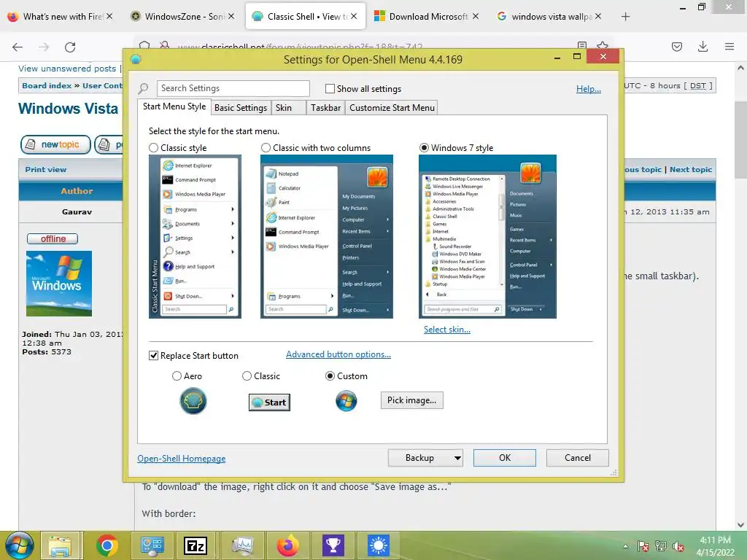Switch to windows vista wallpaper Google tab
This screenshot has height=560, width=747.
point(551,17)
